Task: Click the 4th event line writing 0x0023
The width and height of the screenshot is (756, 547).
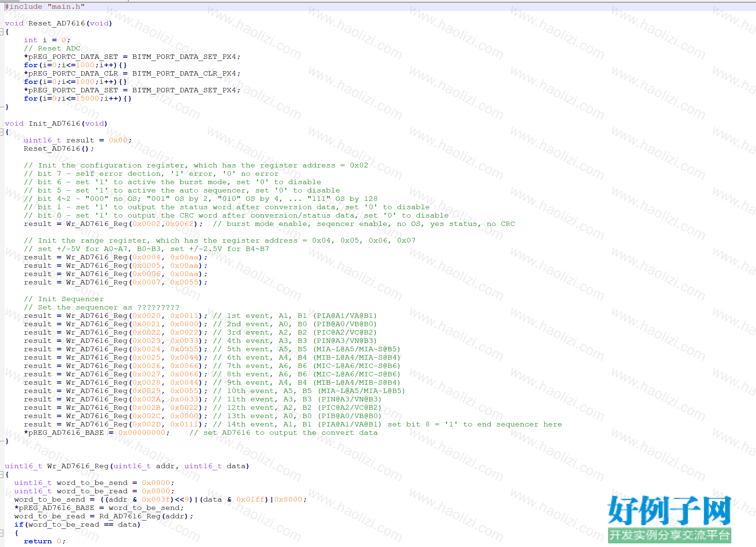Action: coord(200,341)
